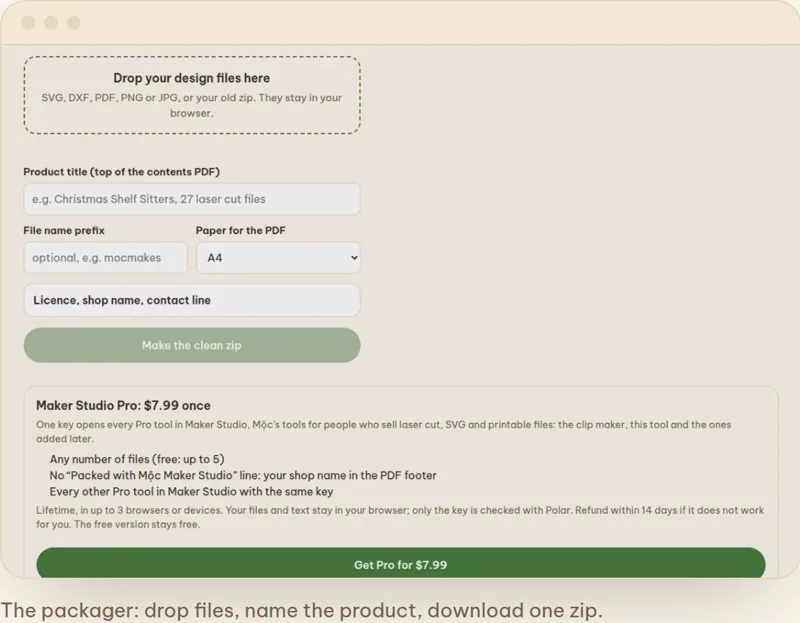Click the 'Product title (top of the contents PDF)' label
Screen dimensions: 800x623
coord(121,172)
